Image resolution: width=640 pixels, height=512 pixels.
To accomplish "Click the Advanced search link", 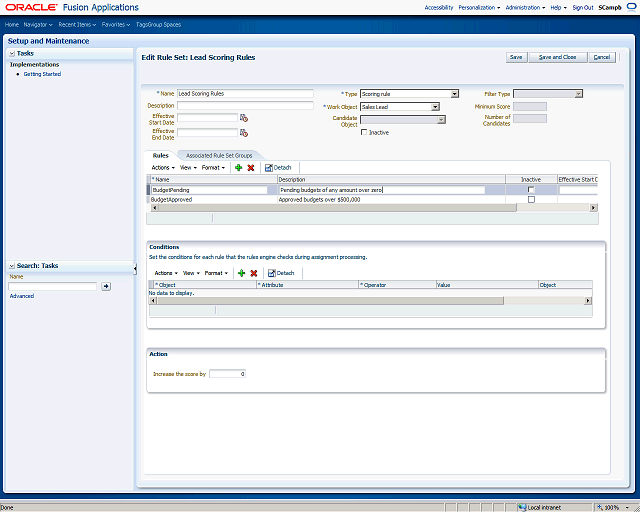I will 22,296.
